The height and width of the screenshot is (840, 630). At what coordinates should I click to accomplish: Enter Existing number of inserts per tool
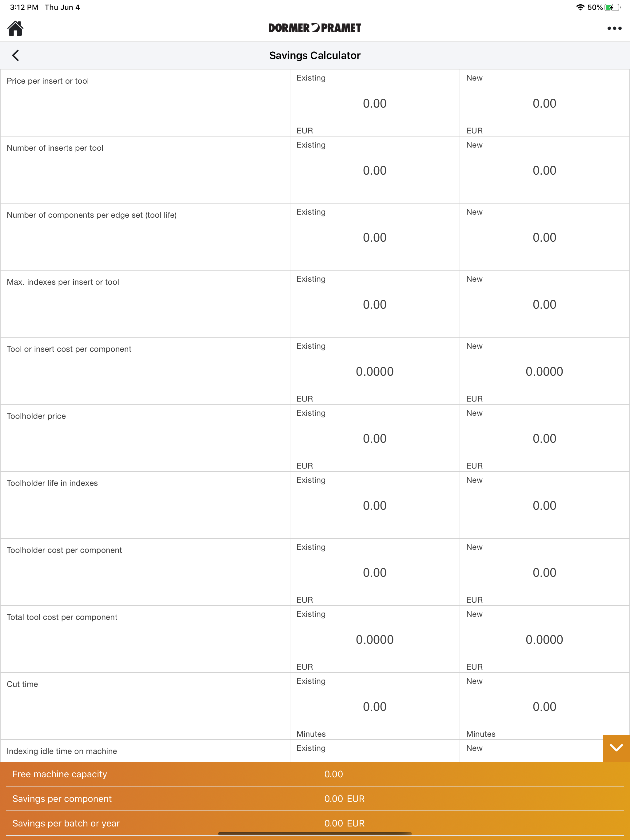click(374, 170)
